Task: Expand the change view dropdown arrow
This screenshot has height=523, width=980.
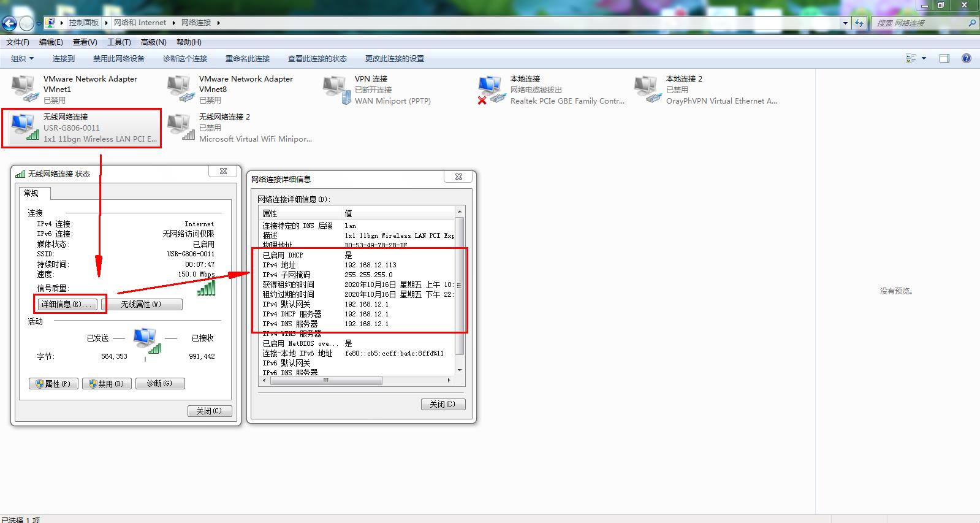Action: click(924, 58)
